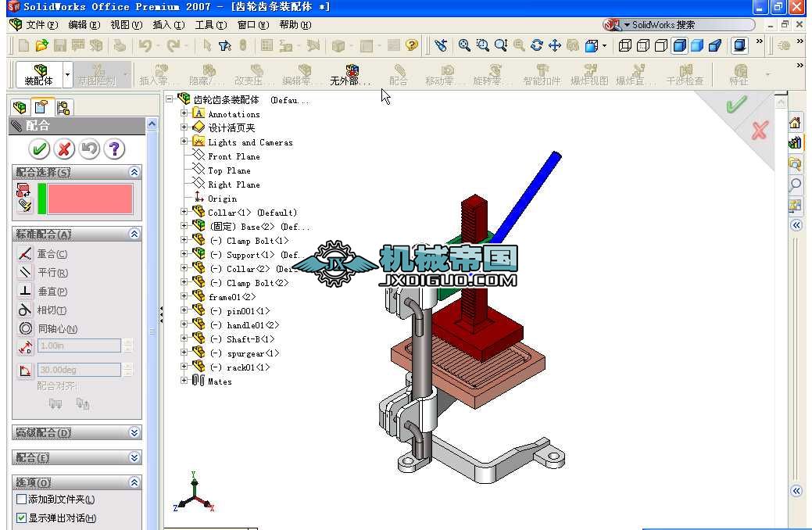This screenshot has width=812, height=530.
Task: Click the Shaded With Edges display icon
Action: pos(679,45)
